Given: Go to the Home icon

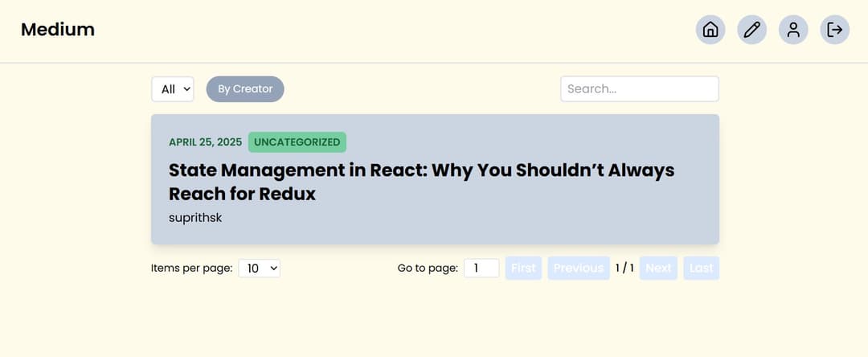Looking at the screenshot, I should [x=710, y=30].
